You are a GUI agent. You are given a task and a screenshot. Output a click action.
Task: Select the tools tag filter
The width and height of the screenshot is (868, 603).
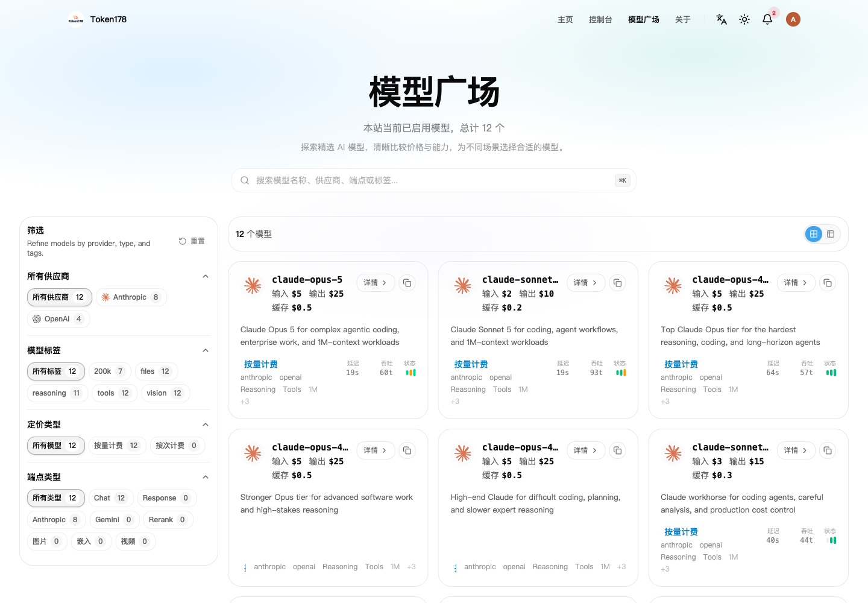coord(114,393)
